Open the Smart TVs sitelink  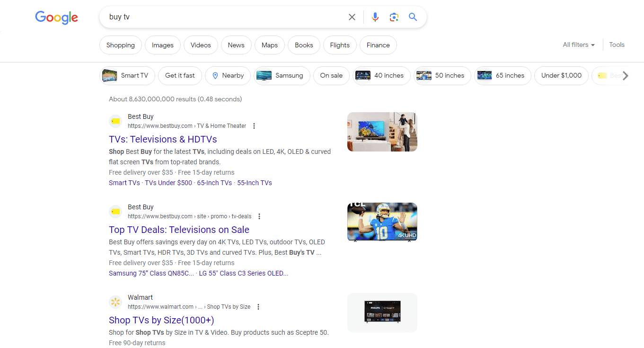124,183
